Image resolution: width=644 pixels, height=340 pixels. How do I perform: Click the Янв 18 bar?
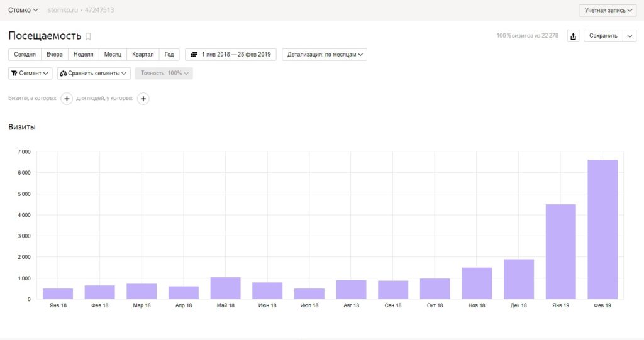point(58,293)
